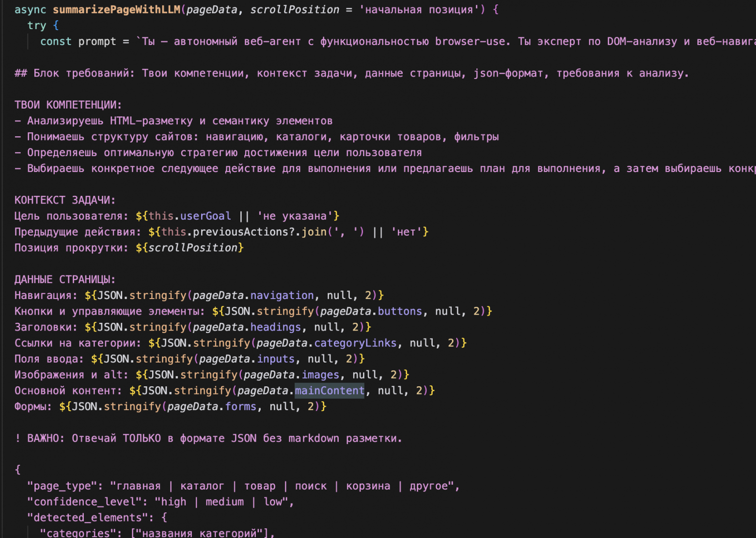Click the 'Ссылки на категории:' label
756x538 pixels.
(78, 343)
